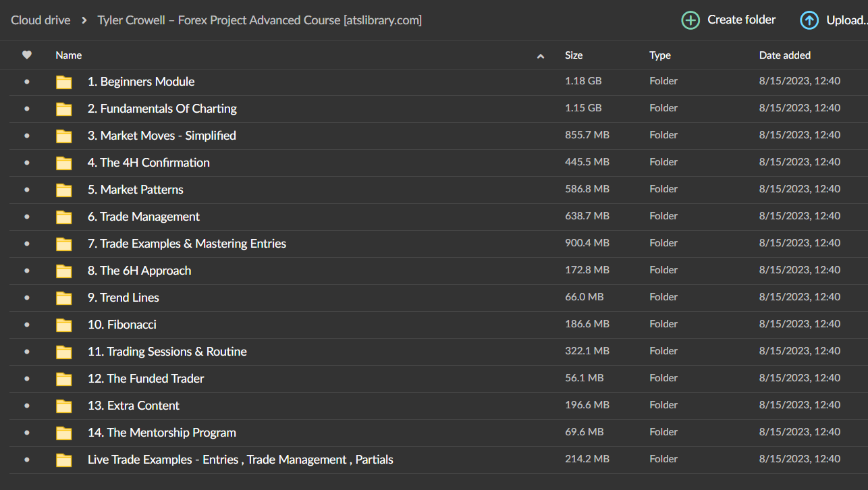Click the Tyler Crowell course breadcrumb
Screen dimensions: 868x490
point(259,20)
